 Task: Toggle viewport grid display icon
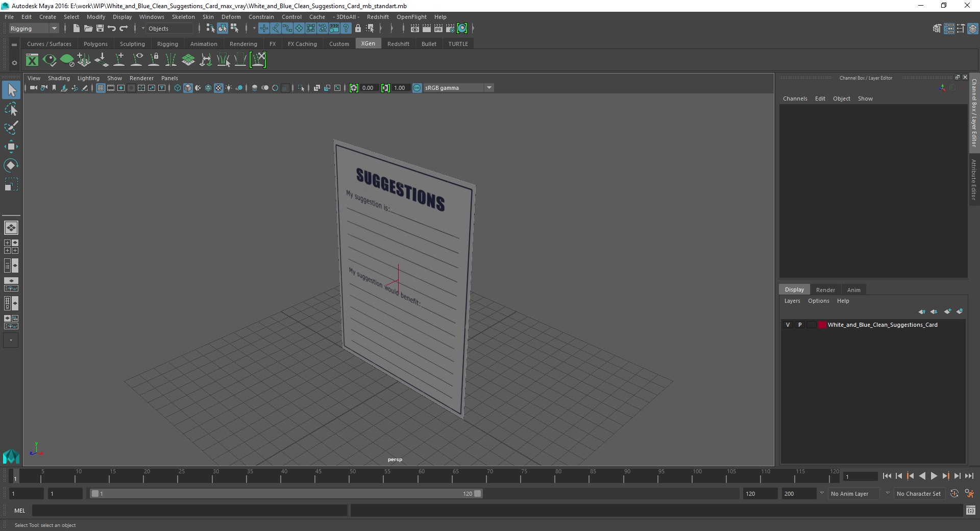101,88
